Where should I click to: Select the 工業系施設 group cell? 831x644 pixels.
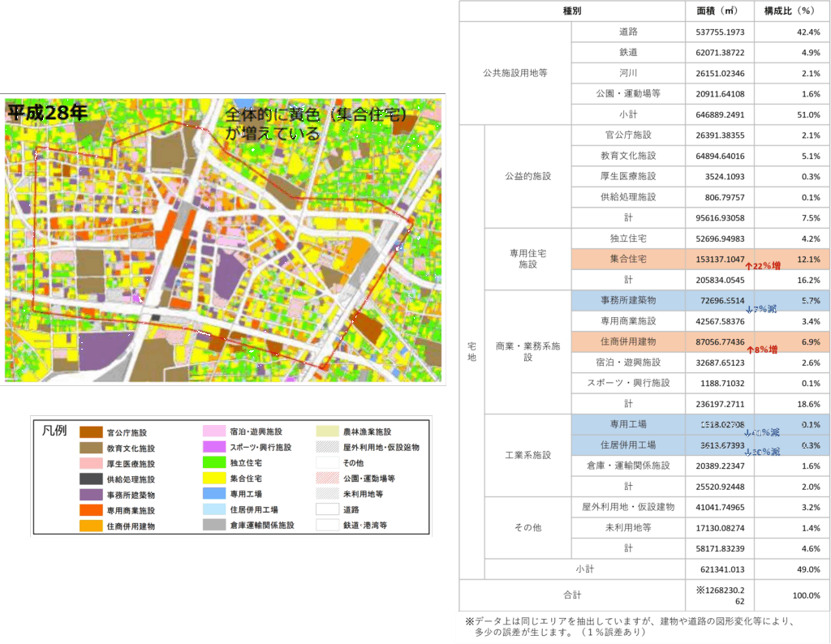(527, 455)
